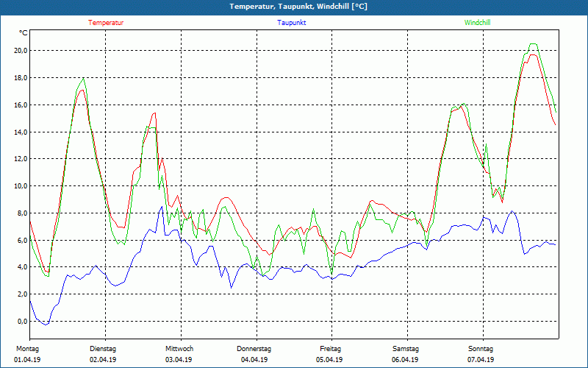Image resolution: width=588 pixels, height=368 pixels.
Task: Click the Samstag day label
Action: [x=406, y=349]
